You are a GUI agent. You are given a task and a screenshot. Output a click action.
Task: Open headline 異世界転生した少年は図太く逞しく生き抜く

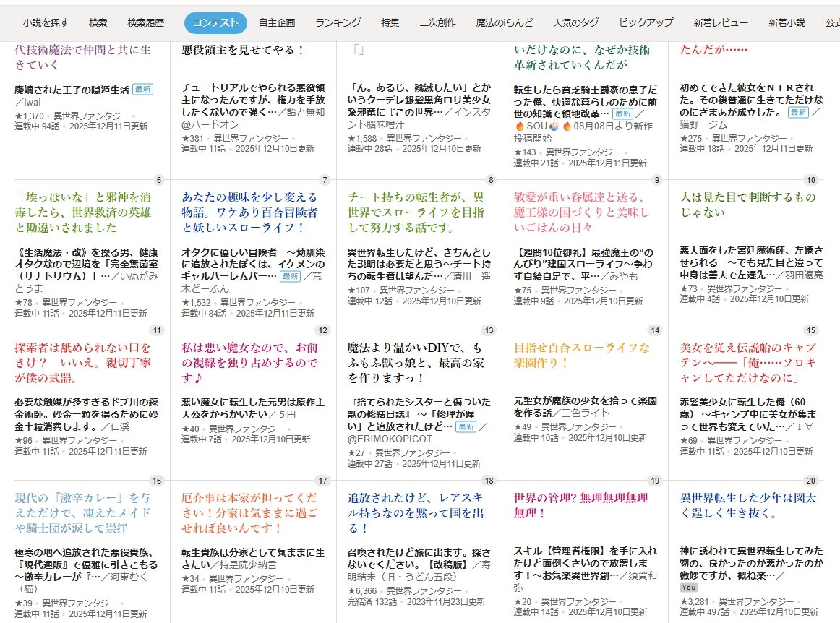pyautogui.click(x=747, y=505)
